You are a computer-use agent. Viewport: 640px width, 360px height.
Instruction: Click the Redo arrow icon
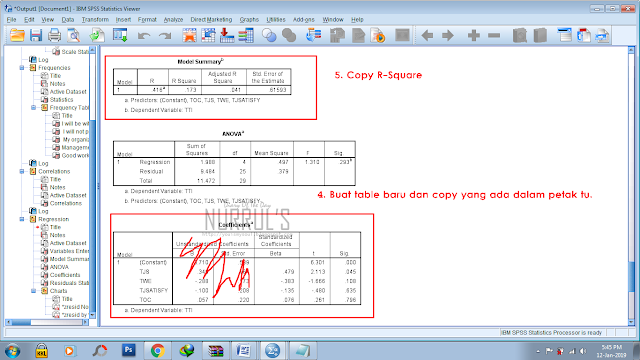tap(165, 36)
